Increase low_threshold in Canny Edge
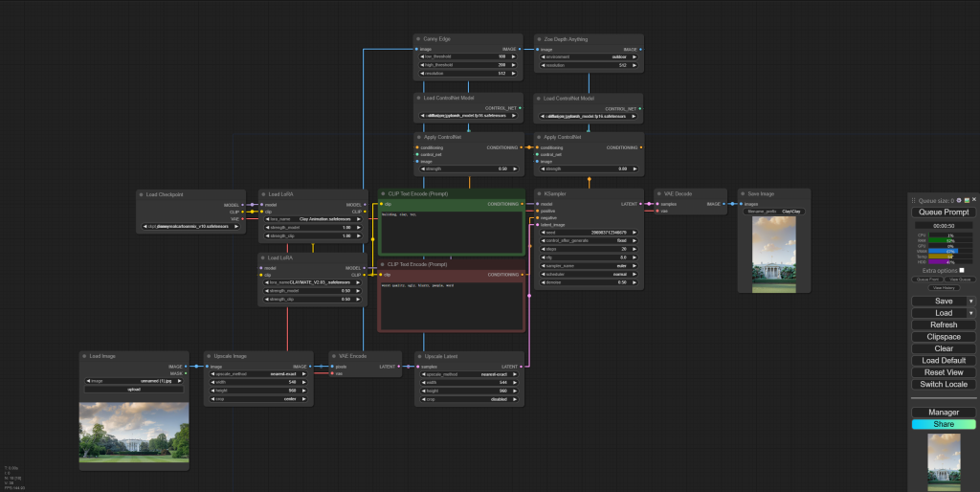Screen dimensions: 980x492 [514, 56]
